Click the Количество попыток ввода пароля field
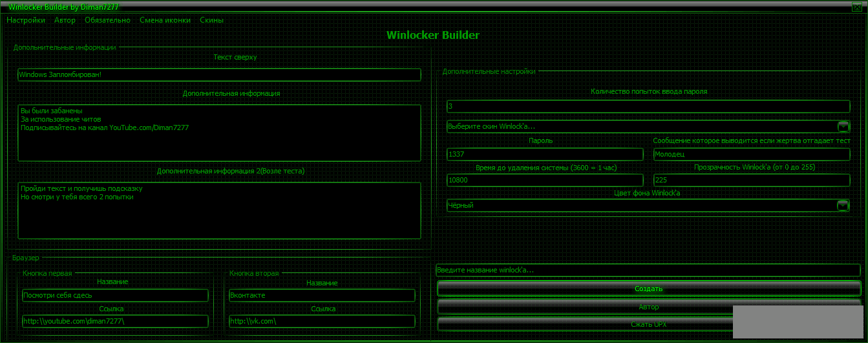868x343 pixels. [648, 106]
